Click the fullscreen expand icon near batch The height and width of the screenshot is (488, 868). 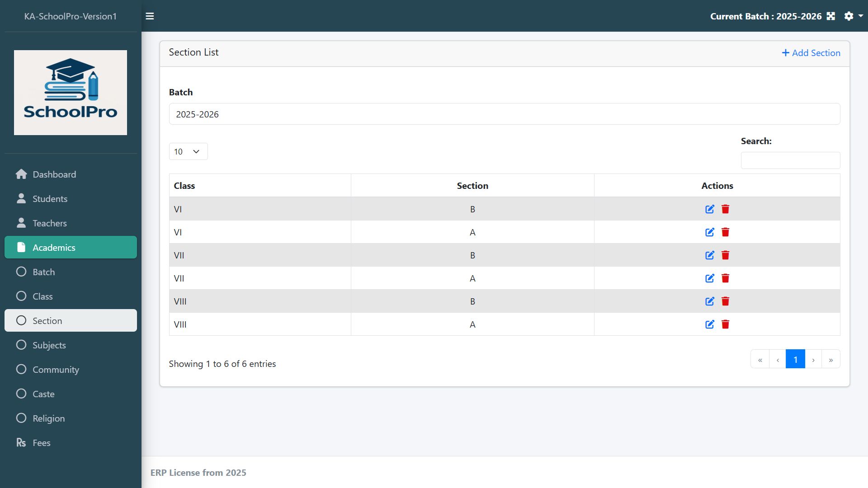pos(831,16)
